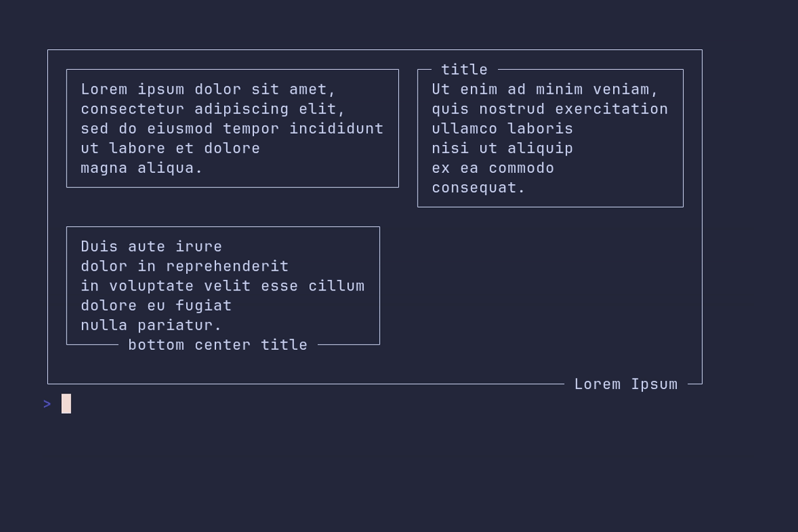Viewport: 798px width, 532px height.
Task: Click the line "dolor in reprehenderit"
Action: (185, 266)
